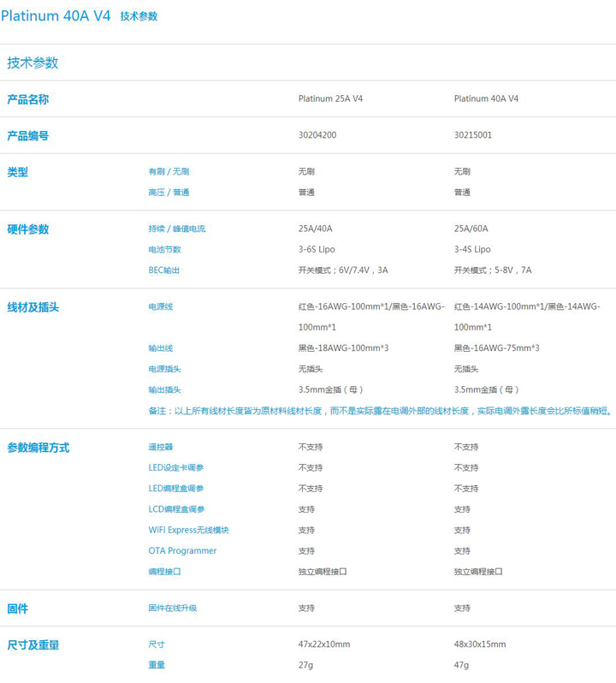
Task: Click the 备注 wire length note
Action: click(x=382, y=411)
